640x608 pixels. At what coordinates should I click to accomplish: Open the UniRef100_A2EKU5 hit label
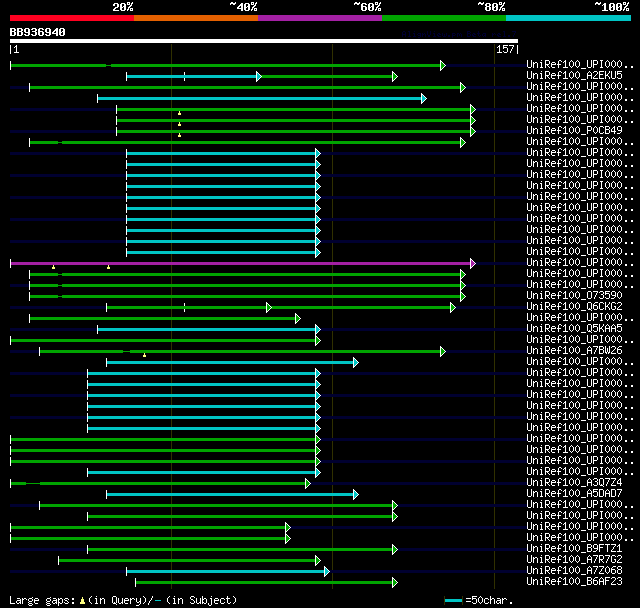pyautogui.click(x=574, y=75)
